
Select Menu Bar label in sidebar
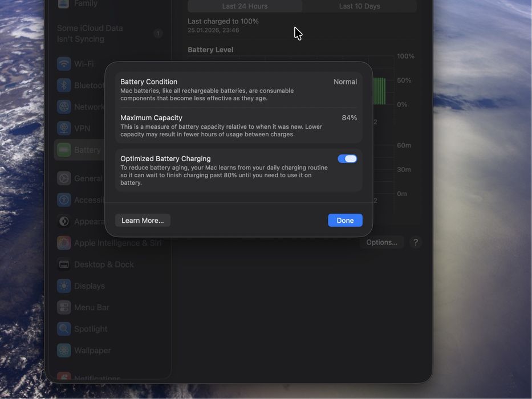(x=92, y=307)
